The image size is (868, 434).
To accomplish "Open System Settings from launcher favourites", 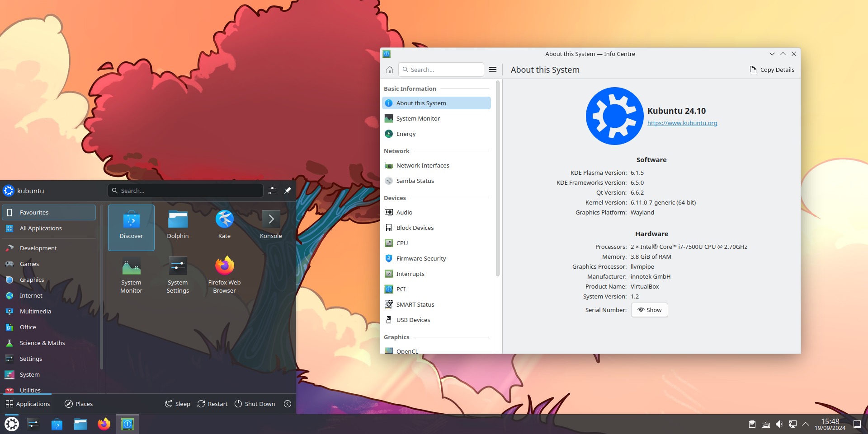I will click(178, 275).
